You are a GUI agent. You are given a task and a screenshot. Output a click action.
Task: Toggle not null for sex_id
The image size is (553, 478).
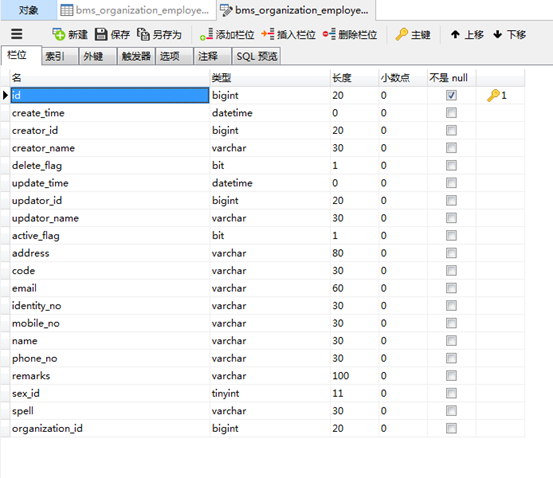(x=451, y=393)
